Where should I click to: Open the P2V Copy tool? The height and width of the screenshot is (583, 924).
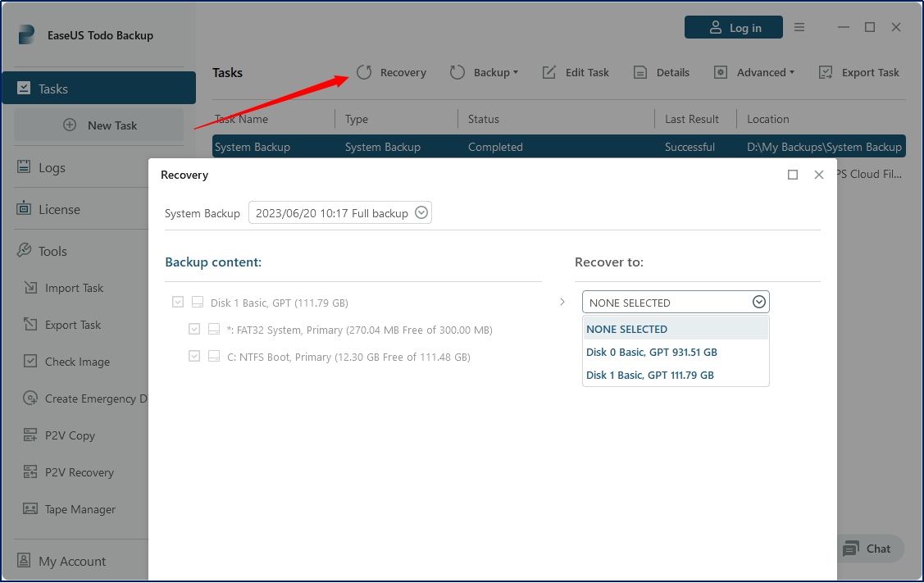pos(59,435)
